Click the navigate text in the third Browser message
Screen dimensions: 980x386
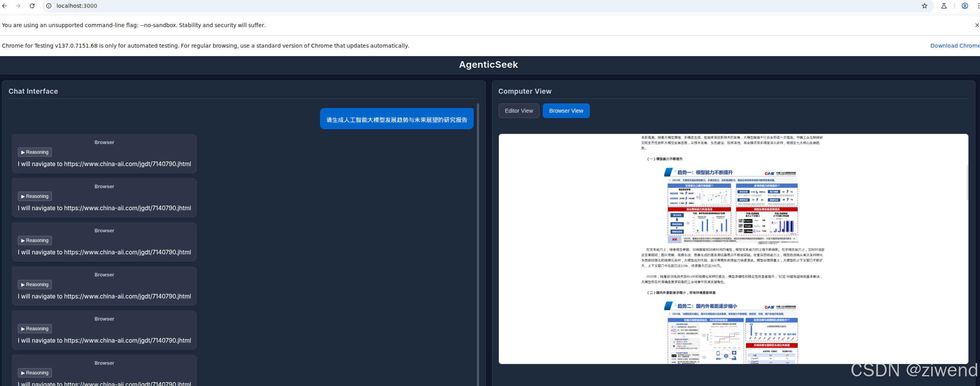tap(104, 252)
